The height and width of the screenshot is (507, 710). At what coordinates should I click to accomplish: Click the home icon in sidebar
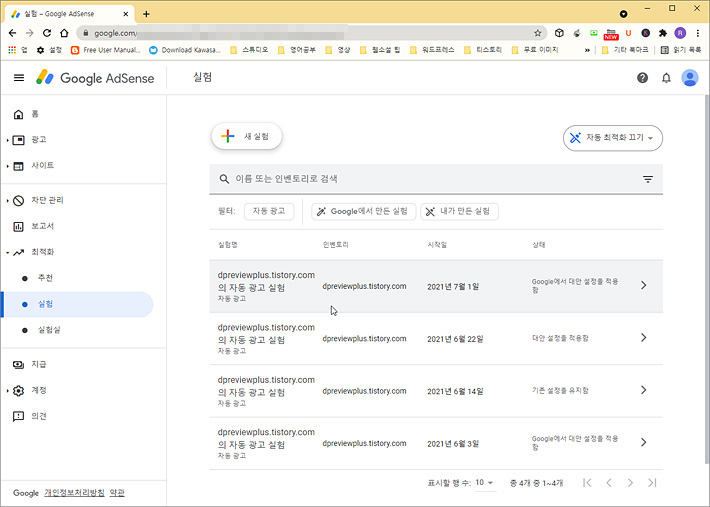click(18, 114)
